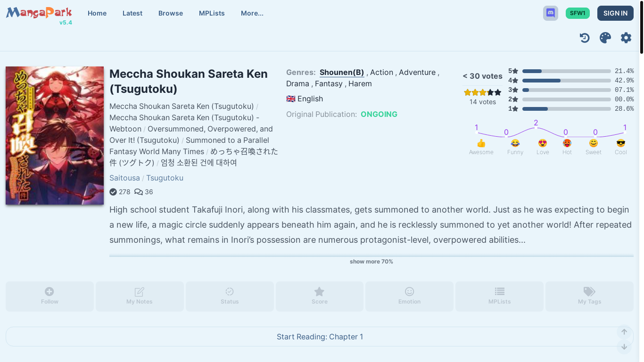644x362 pixels.
Task: Open the site settings gear icon
Action: point(626,38)
